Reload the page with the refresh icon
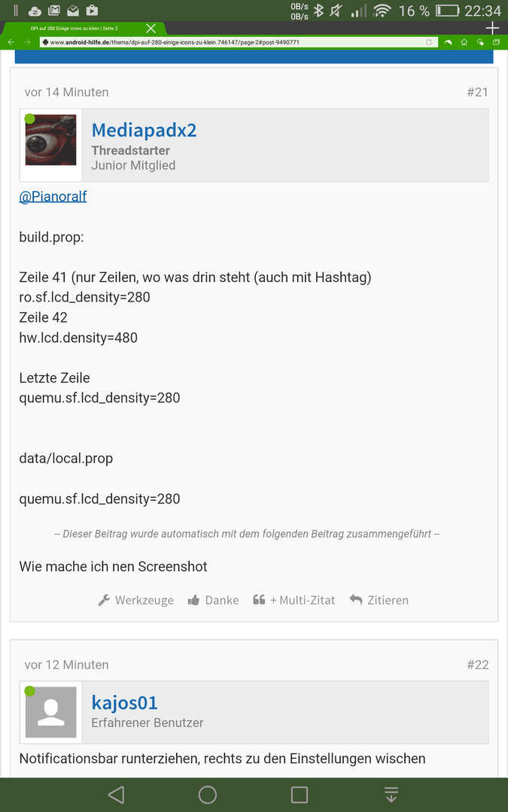508x812 pixels. click(429, 42)
